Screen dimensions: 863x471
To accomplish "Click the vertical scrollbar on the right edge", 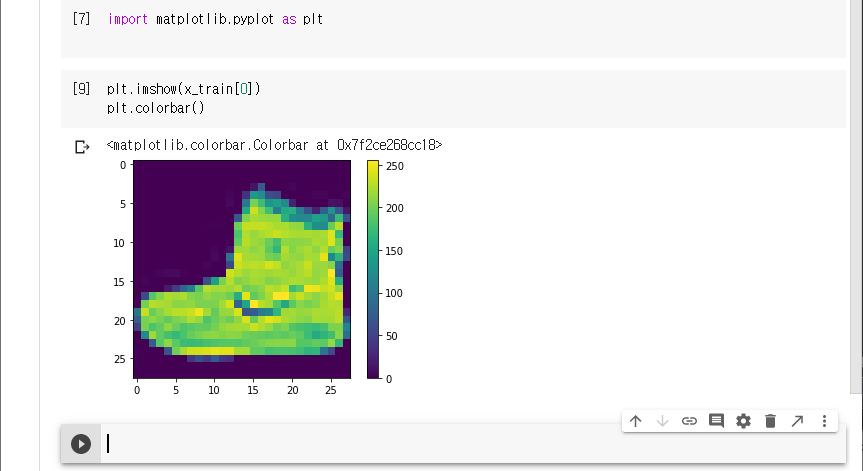I will 855,200.
